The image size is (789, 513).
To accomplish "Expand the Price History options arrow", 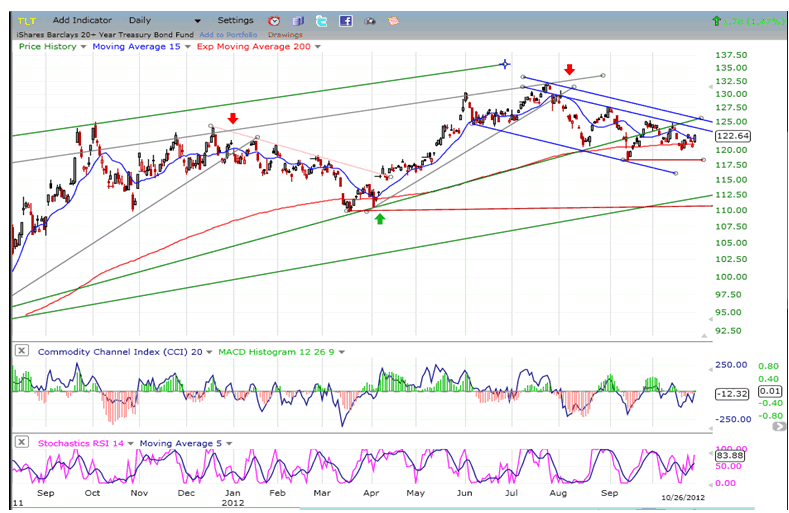I will coord(83,47).
